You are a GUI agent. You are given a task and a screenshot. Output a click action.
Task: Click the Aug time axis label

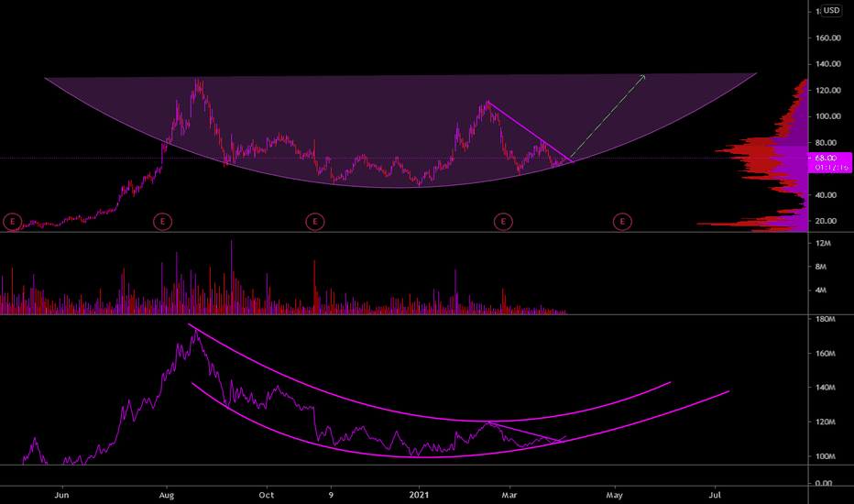click(166, 495)
